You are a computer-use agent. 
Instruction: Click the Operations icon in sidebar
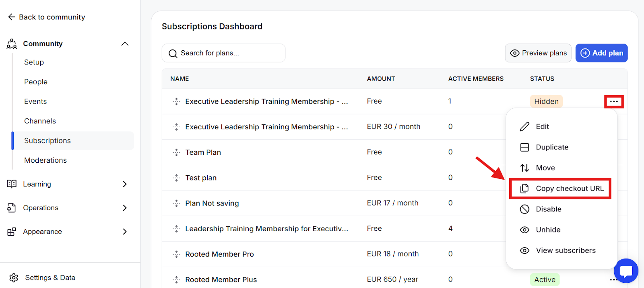pos(12,208)
